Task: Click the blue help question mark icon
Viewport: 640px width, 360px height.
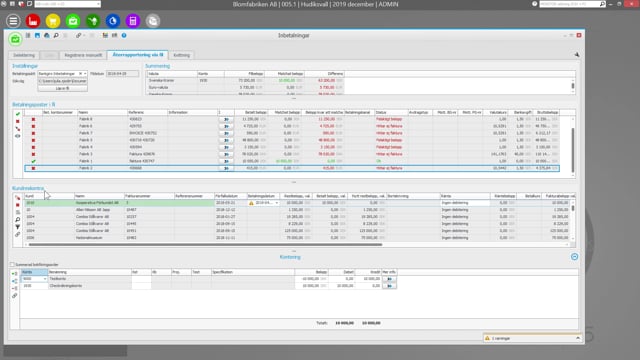Action: coord(124,36)
